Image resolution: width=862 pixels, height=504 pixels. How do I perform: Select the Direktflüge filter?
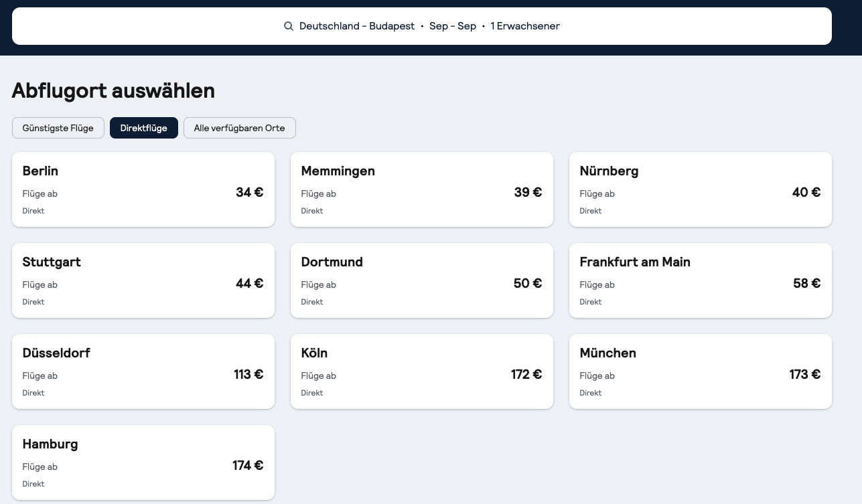pos(144,128)
